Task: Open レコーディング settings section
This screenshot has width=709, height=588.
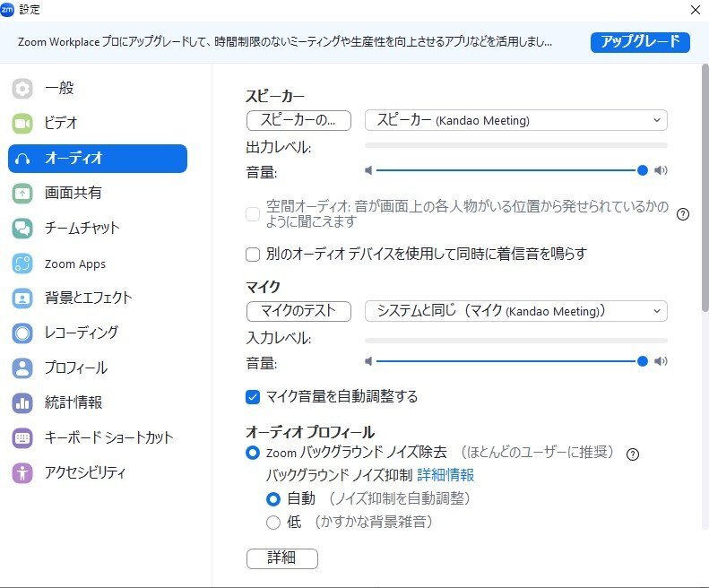Action: pos(98,333)
